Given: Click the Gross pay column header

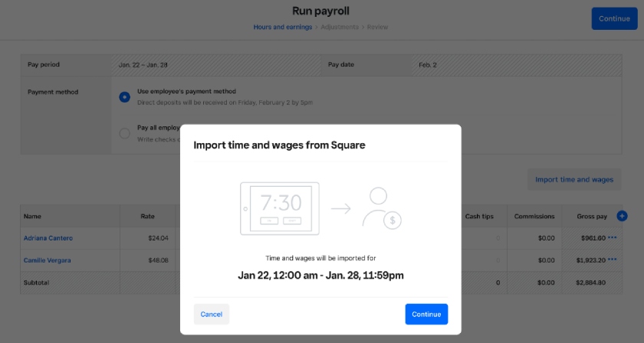Looking at the screenshot, I should click(592, 216).
